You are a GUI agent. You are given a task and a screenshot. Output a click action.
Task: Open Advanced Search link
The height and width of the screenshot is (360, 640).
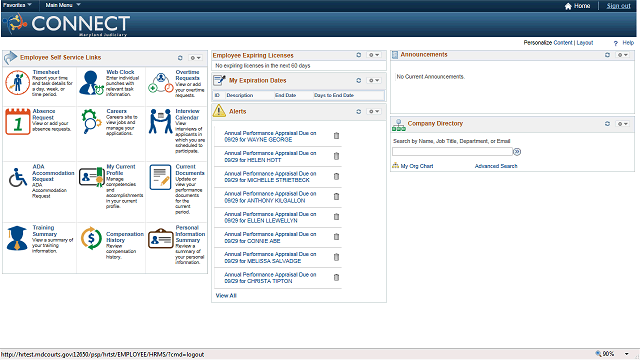point(496,166)
